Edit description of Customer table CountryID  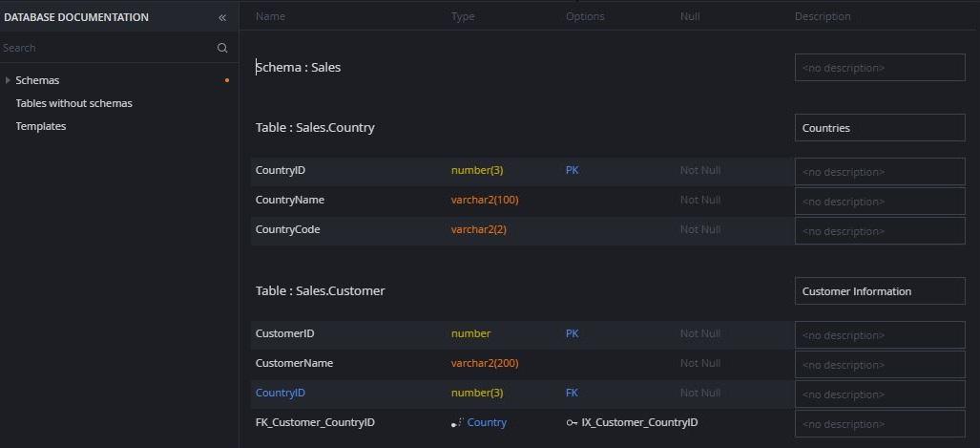pos(880,395)
